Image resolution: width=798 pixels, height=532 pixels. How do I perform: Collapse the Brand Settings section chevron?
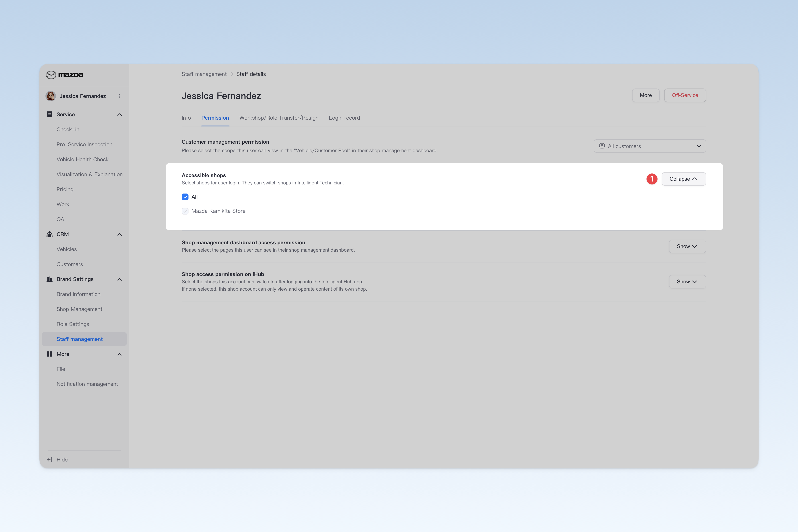coord(119,279)
